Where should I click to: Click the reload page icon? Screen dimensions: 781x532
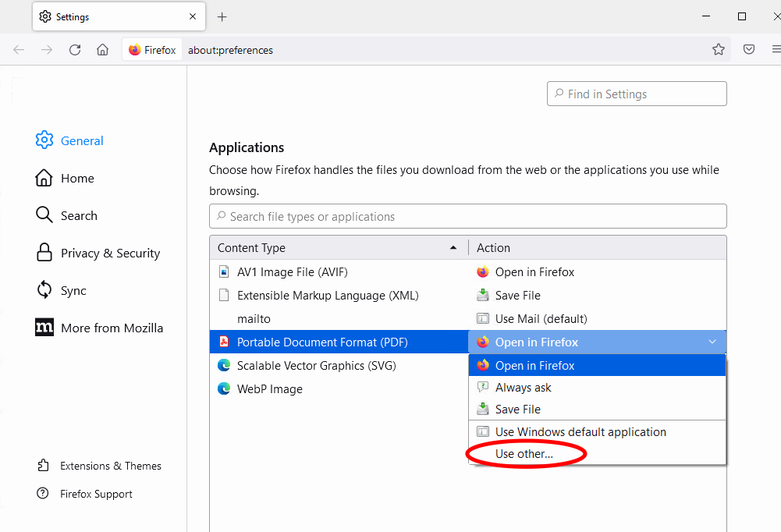75,50
